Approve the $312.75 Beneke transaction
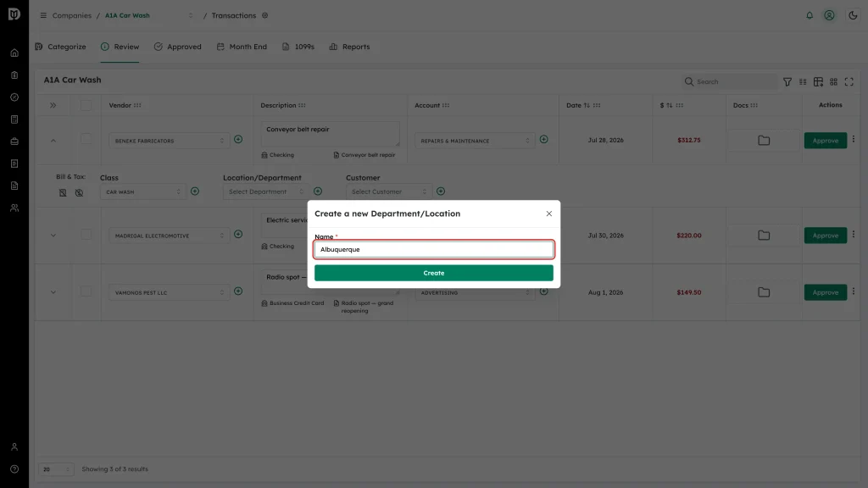The width and height of the screenshot is (868, 488). click(826, 141)
